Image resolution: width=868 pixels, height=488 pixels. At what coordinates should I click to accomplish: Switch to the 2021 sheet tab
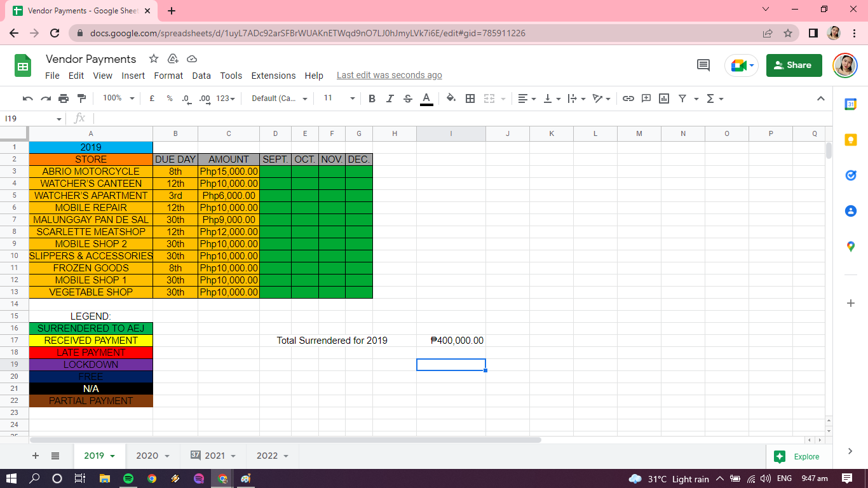click(x=213, y=456)
